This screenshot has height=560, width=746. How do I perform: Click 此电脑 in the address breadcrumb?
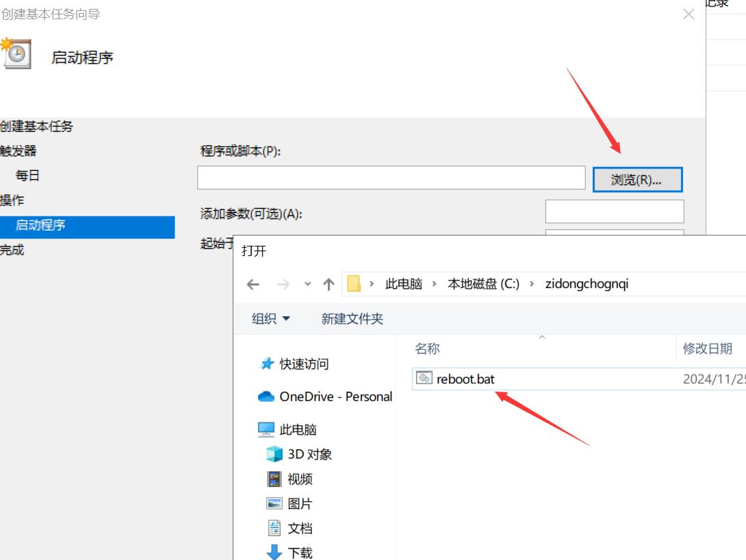(x=403, y=284)
